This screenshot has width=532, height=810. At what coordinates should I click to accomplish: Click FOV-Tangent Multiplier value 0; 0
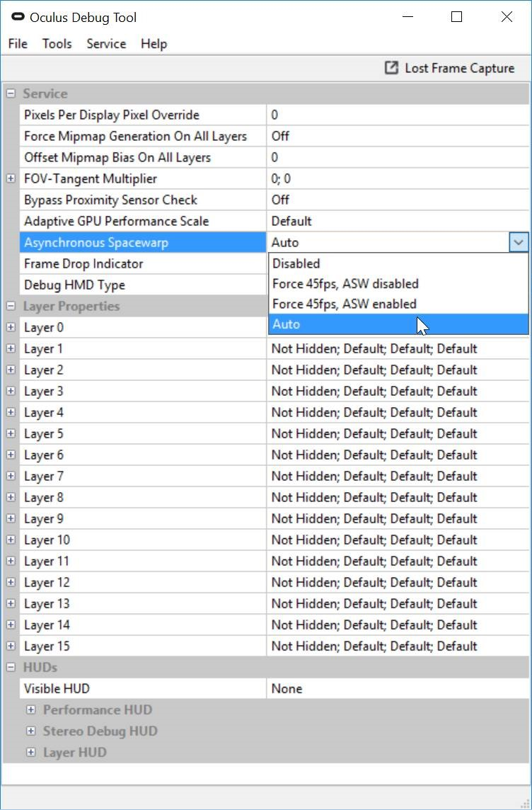398,178
